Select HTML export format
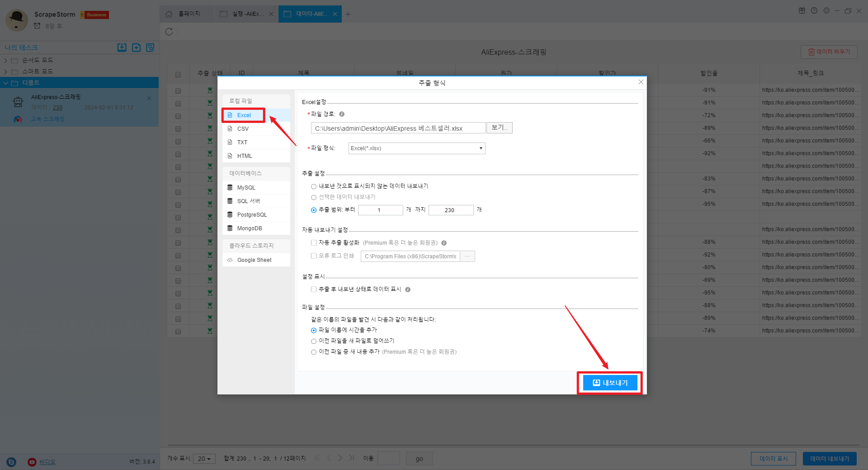This screenshot has height=470, width=868. coord(256,156)
